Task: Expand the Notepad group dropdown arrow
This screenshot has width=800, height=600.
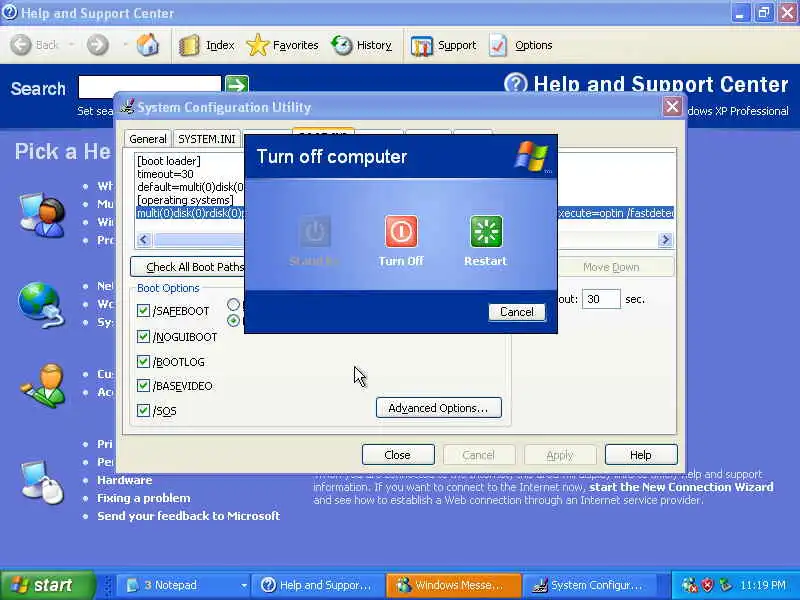Action: pyautogui.click(x=244, y=585)
